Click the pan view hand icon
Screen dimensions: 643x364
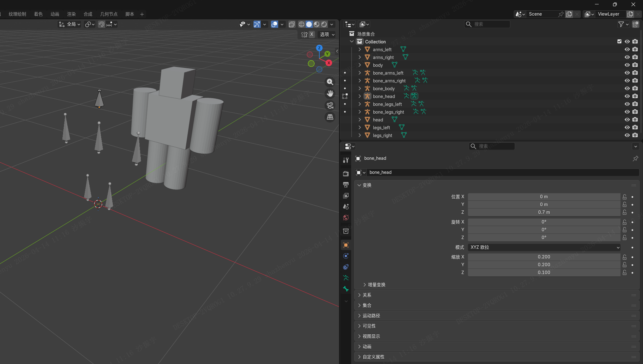point(330,93)
